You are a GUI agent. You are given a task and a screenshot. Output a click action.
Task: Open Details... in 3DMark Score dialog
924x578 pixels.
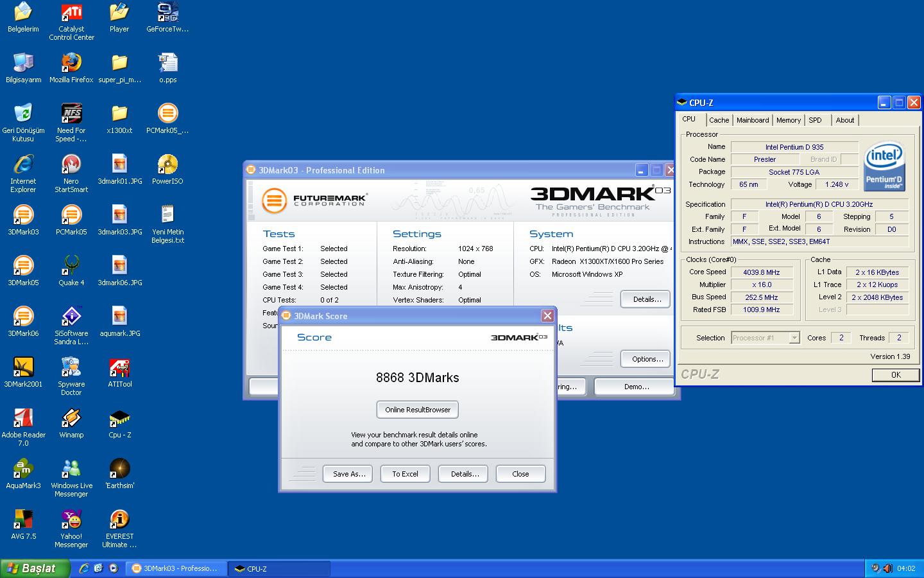coord(463,474)
